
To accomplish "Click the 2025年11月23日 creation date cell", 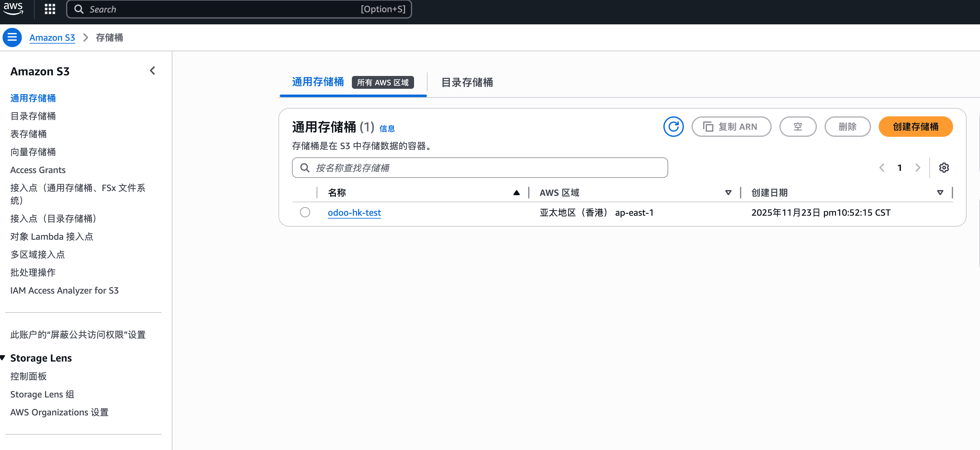I will tap(821, 213).
